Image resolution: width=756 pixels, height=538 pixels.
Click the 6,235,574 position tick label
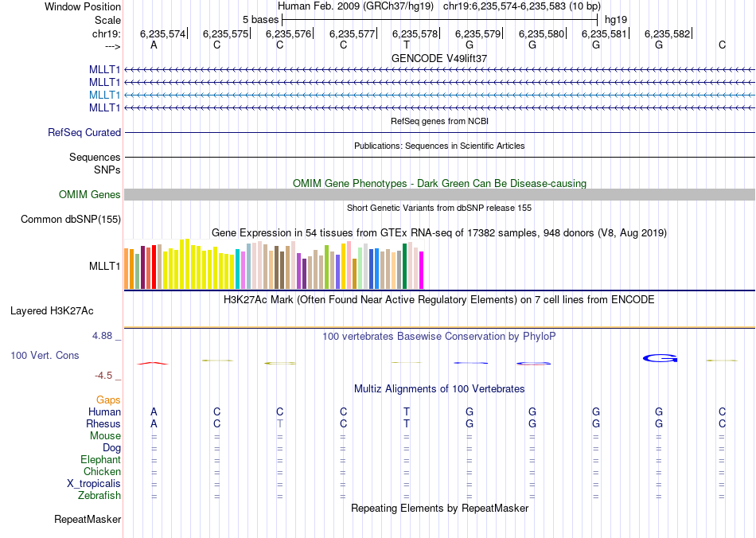click(162, 33)
